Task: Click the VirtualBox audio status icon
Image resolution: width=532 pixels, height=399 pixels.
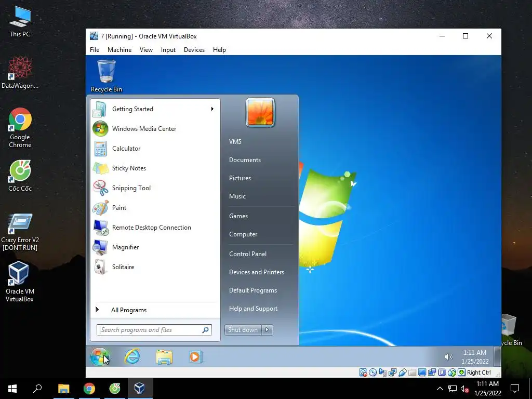Action: point(382,373)
